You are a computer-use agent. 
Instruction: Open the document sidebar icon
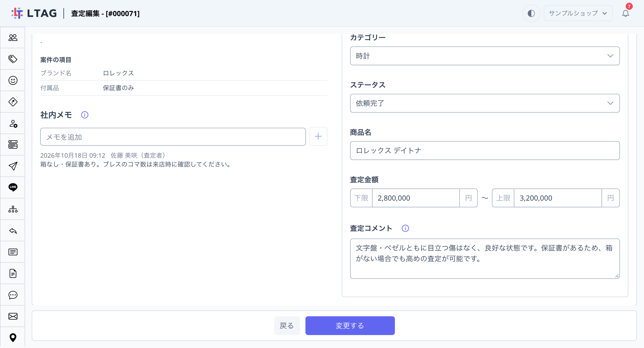(13, 273)
